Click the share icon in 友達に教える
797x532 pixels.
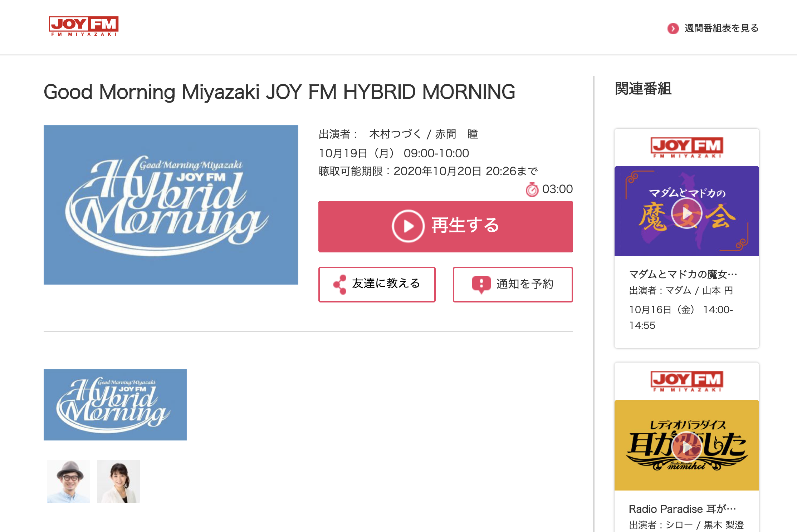click(340, 284)
